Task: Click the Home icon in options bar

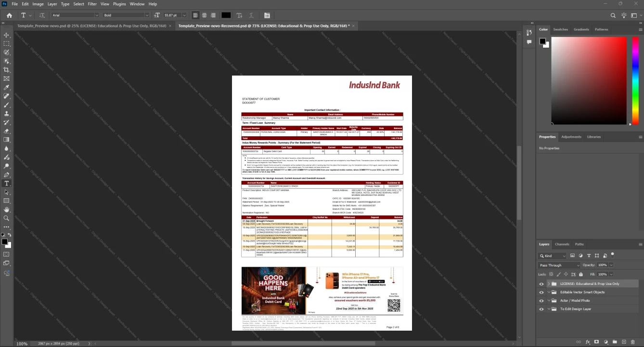Action: coord(9,15)
